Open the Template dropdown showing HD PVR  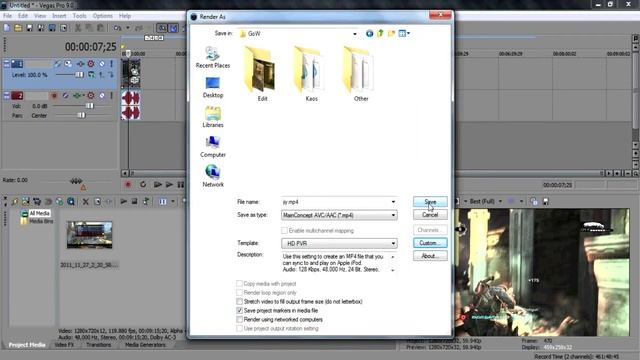tap(393, 243)
